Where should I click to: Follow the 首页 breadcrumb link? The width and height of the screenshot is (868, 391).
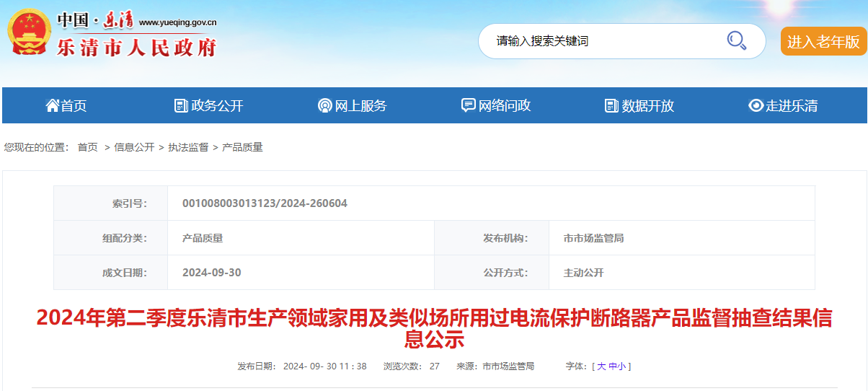click(87, 147)
